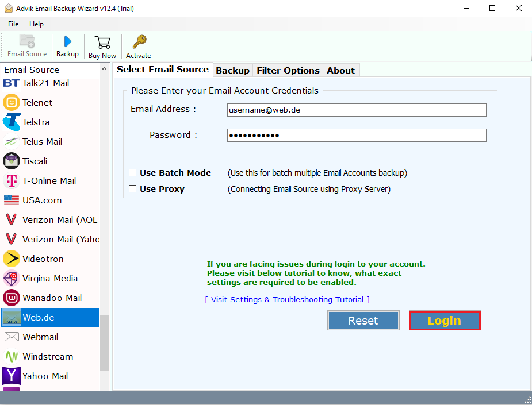Viewport: 532px width, 405px height.
Task: Pick the Yahoo Mail Y icon
Action: click(x=11, y=376)
